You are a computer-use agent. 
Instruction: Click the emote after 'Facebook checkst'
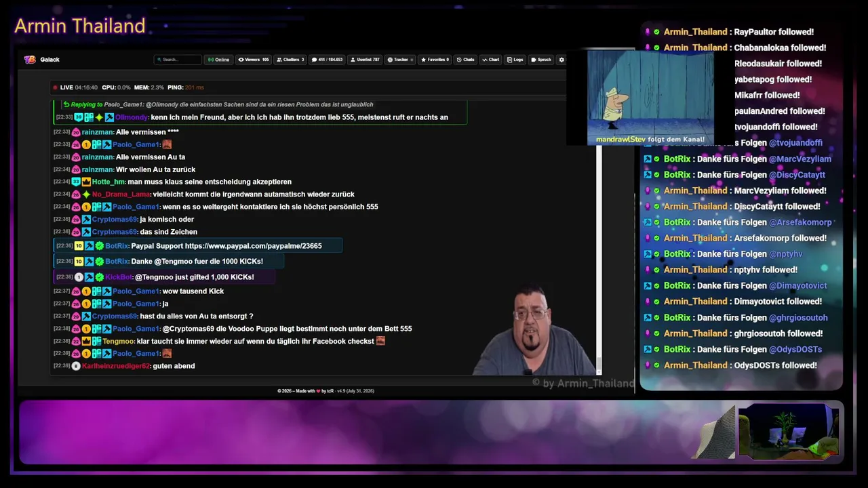click(x=380, y=341)
